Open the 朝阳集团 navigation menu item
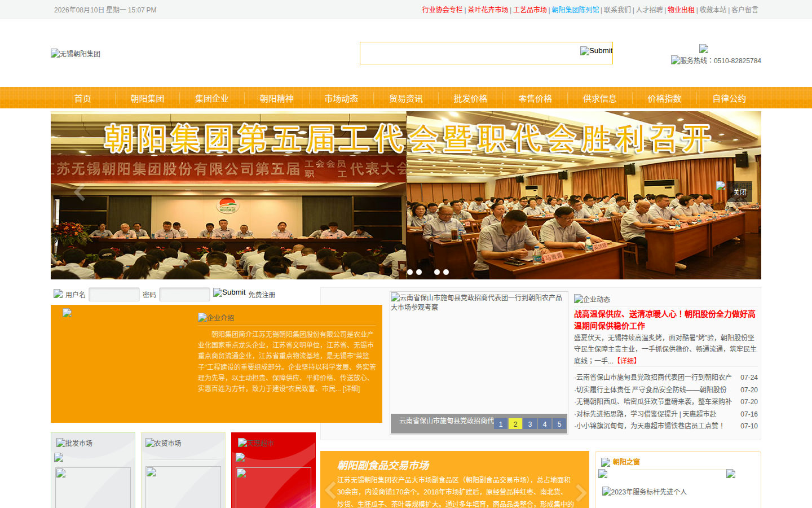The image size is (812, 508). 147,98
